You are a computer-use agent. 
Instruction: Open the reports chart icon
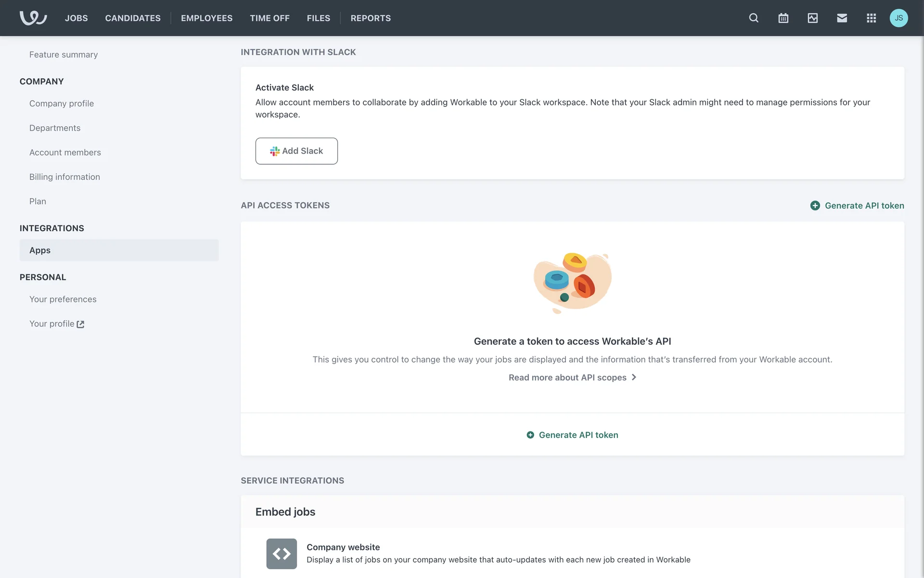coord(812,18)
